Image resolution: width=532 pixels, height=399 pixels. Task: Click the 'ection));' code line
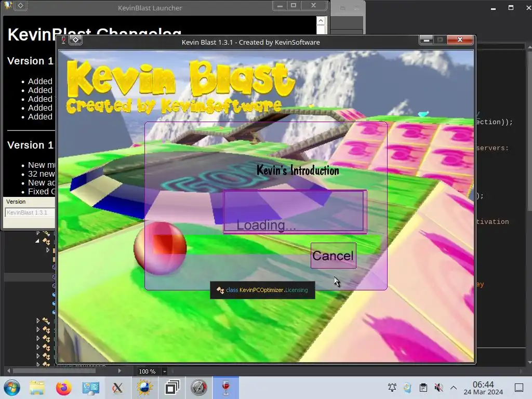(x=495, y=122)
